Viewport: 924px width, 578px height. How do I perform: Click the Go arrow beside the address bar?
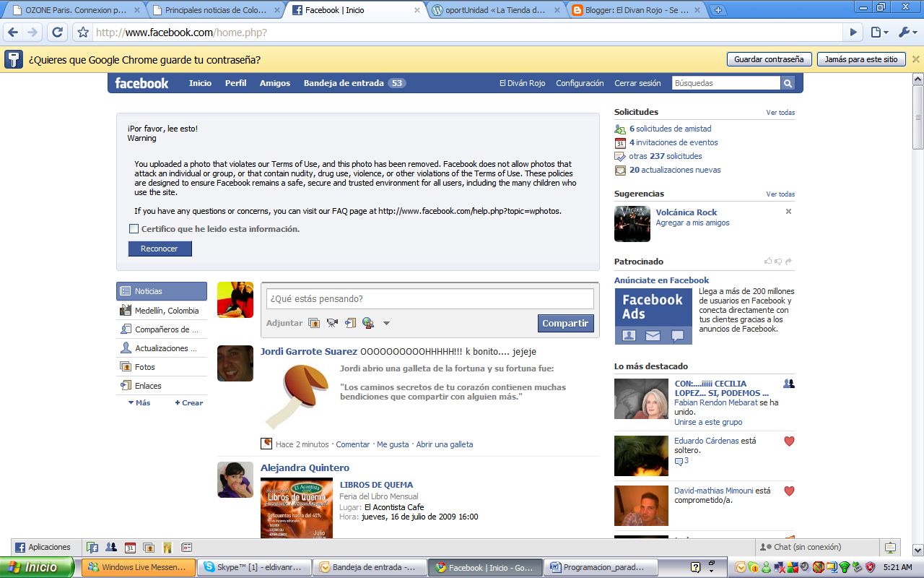pos(853,33)
